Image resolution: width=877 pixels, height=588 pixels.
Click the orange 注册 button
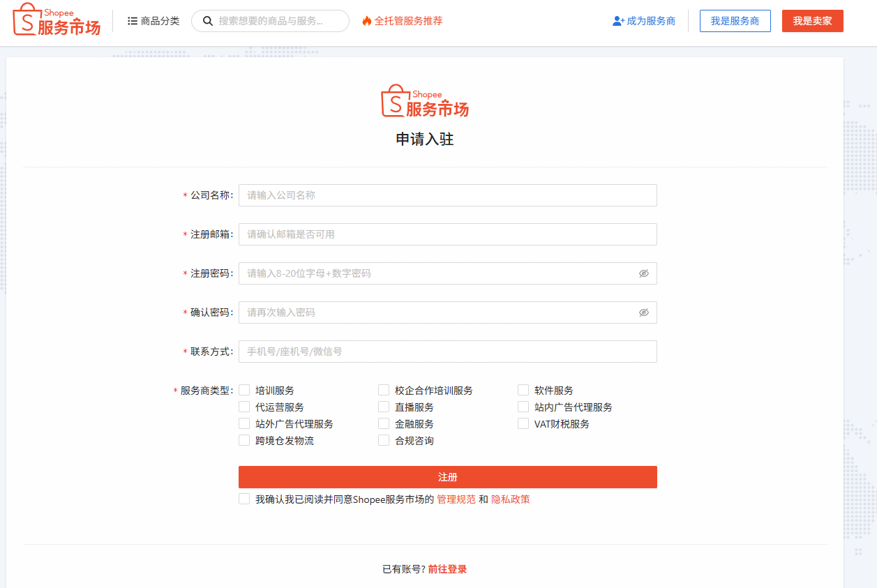[x=448, y=477]
